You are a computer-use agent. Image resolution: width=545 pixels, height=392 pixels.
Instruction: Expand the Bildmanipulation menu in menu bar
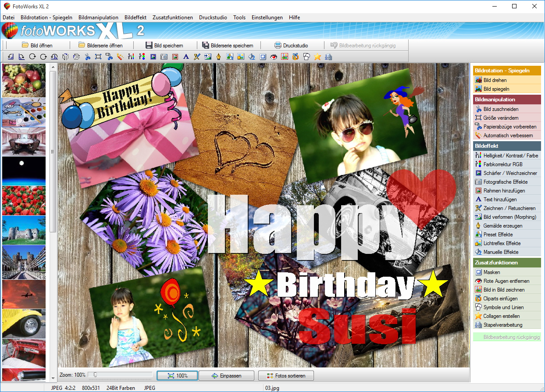98,18
